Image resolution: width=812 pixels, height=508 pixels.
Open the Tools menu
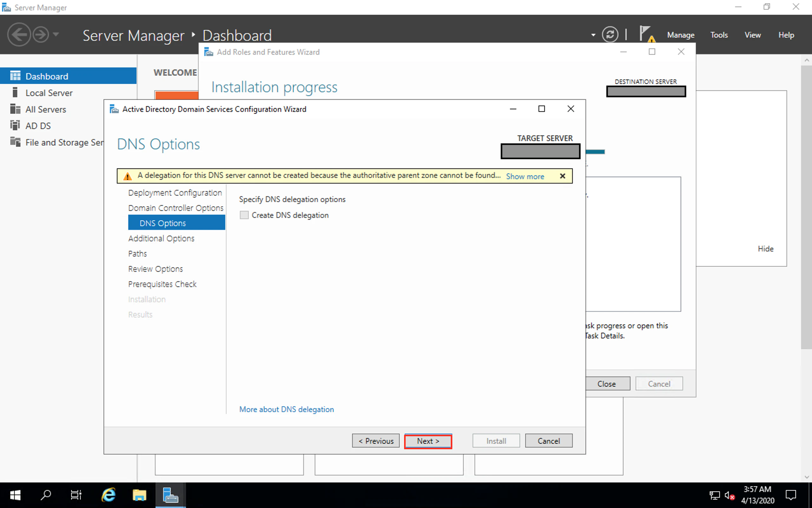719,35
